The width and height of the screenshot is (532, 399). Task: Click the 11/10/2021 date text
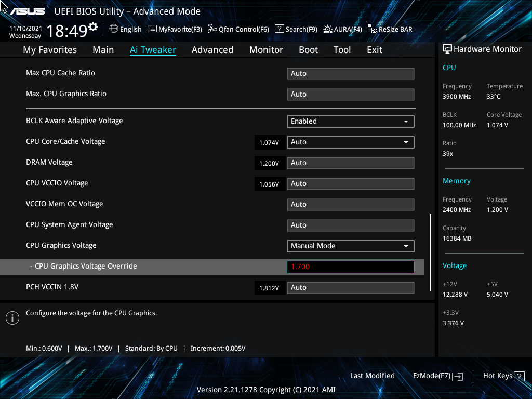(25, 28)
